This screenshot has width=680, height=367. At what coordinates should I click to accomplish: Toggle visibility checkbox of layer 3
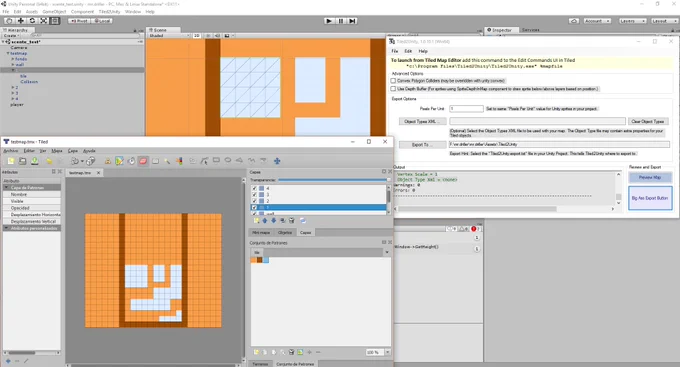255,195
